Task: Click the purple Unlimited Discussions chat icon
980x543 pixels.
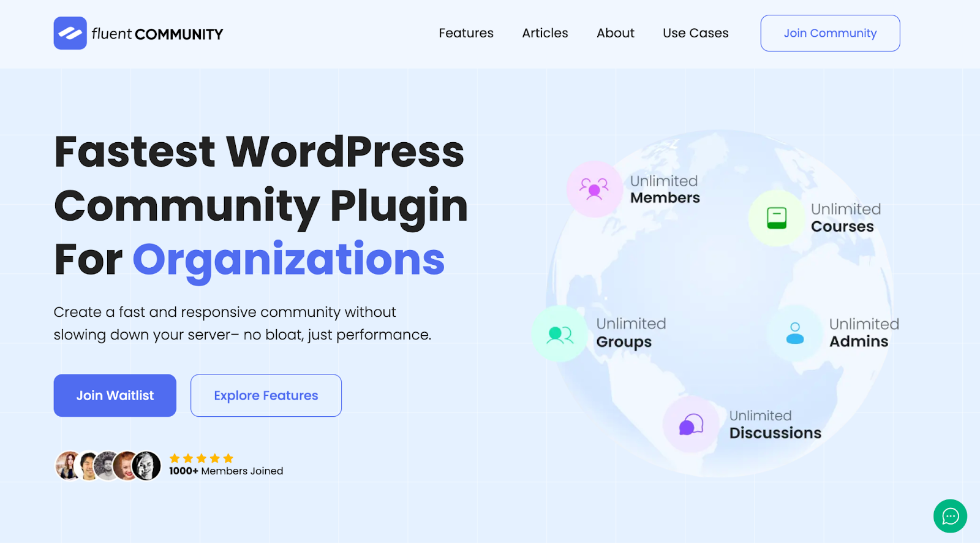Action: pos(691,424)
